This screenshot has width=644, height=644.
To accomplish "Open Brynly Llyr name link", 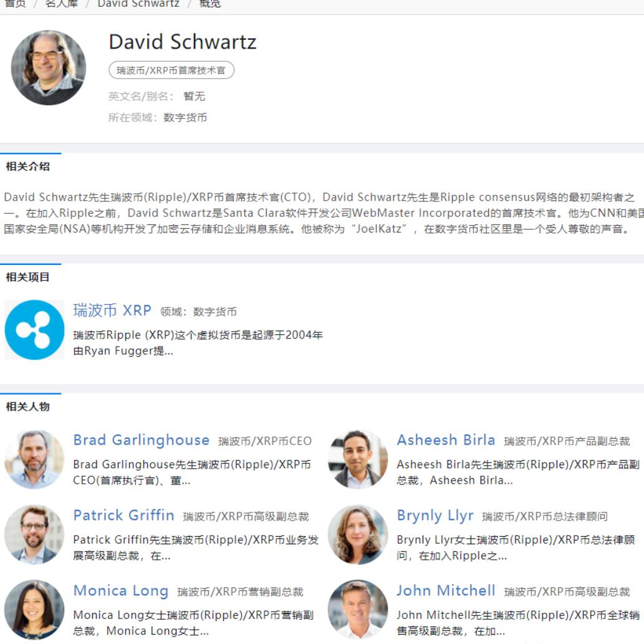I will 435,515.
